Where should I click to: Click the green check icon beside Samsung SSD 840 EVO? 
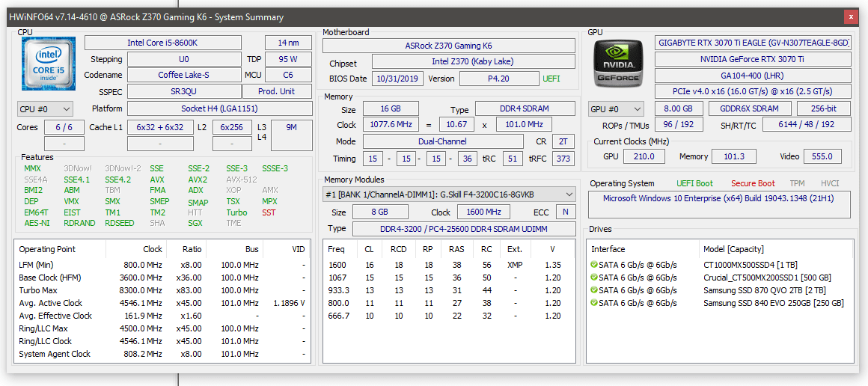(x=595, y=303)
